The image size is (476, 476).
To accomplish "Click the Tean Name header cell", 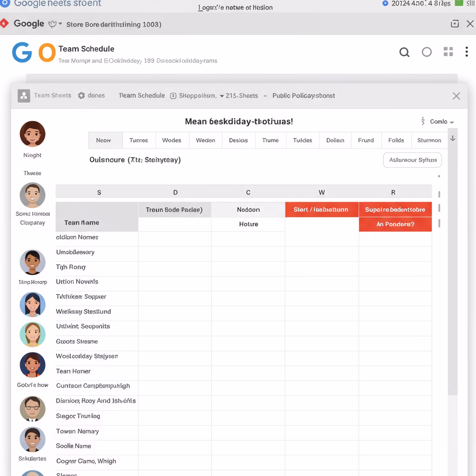I will (x=97, y=217).
